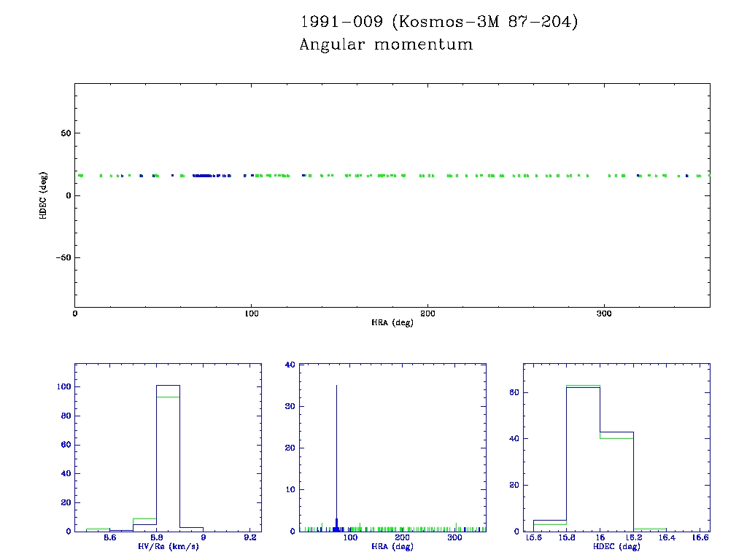Viewport: 747px width, 560px height.
Task: Click the plot title "1991-009 (Kosmos-3M 87-204)"
Action: (x=438, y=22)
